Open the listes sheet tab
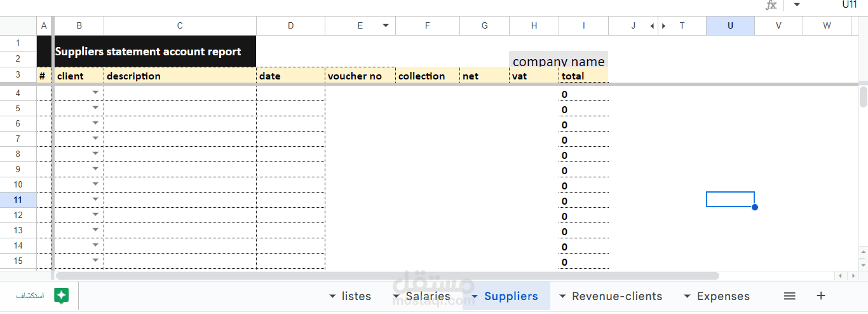This screenshot has width=868, height=314. click(356, 296)
